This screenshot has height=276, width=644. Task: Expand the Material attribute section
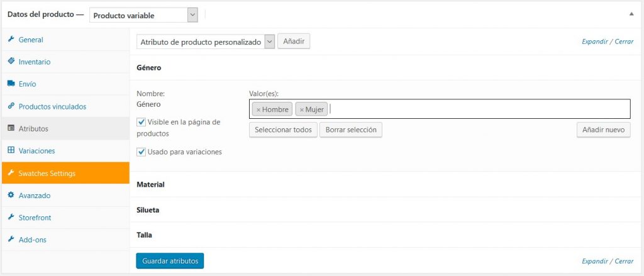click(150, 185)
